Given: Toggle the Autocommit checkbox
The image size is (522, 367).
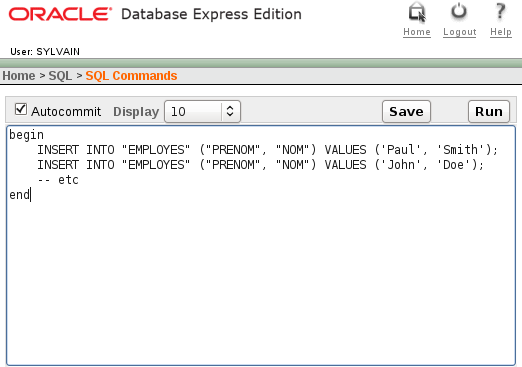Looking at the screenshot, I should click(x=21, y=109).
